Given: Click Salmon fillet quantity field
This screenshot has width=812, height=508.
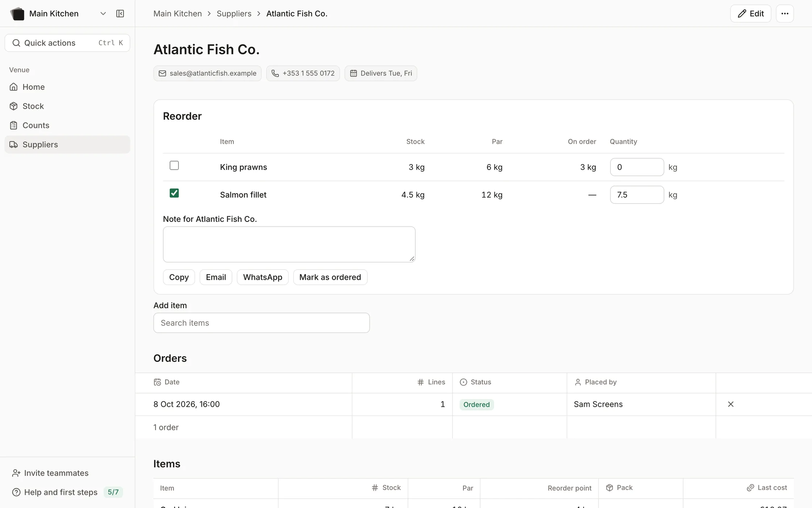Looking at the screenshot, I should pyautogui.click(x=637, y=195).
